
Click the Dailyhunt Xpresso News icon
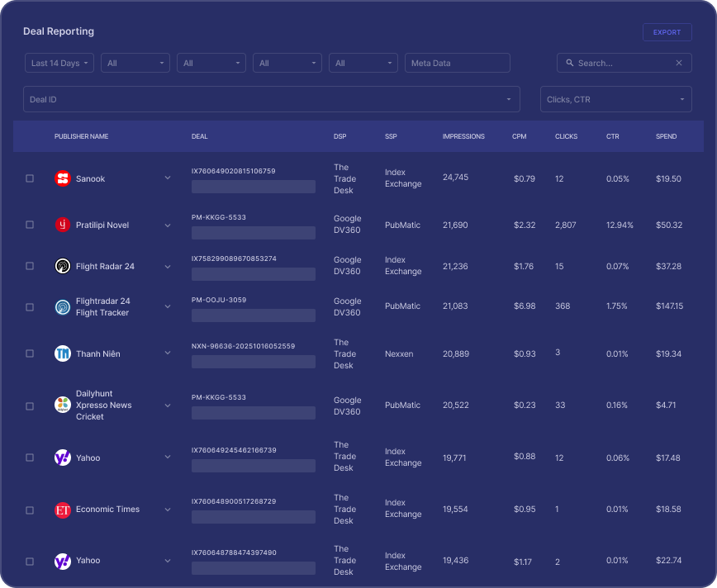coord(62,405)
